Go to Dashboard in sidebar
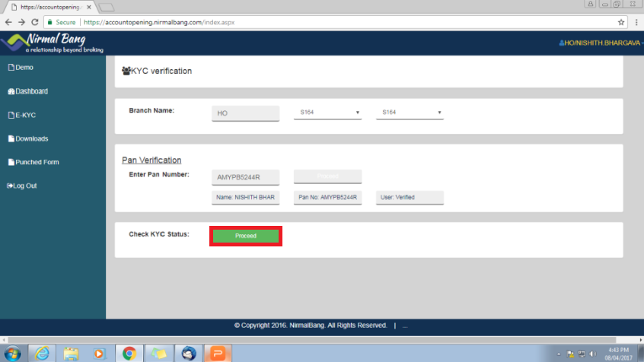This screenshot has height=362, width=644. pos(28,91)
